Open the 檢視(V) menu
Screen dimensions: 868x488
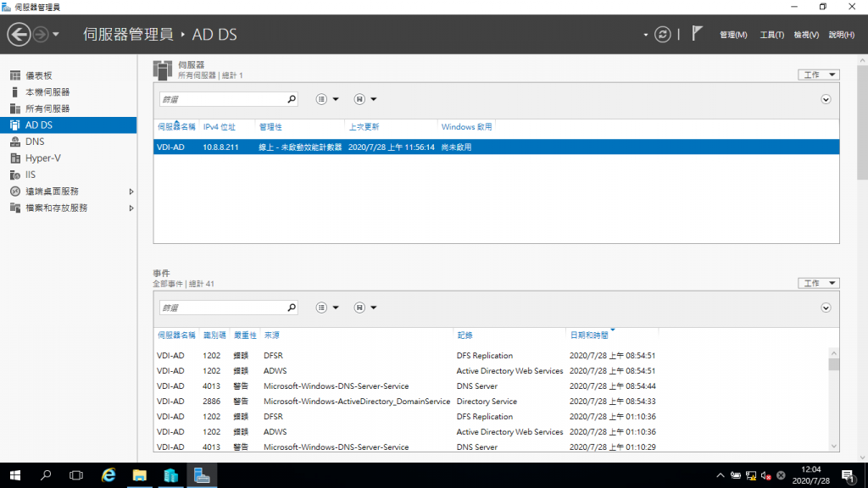(x=806, y=34)
